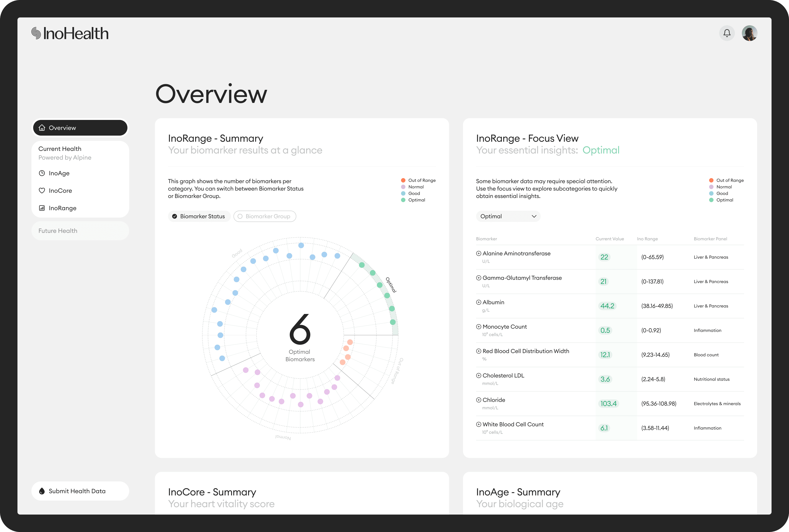Click the Submit Health Data button

80,491
